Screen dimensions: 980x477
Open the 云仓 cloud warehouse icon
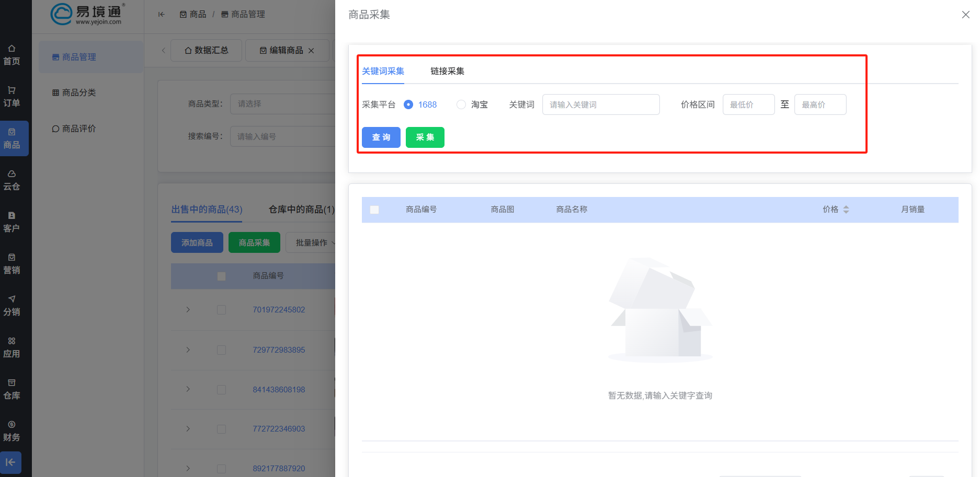point(12,180)
